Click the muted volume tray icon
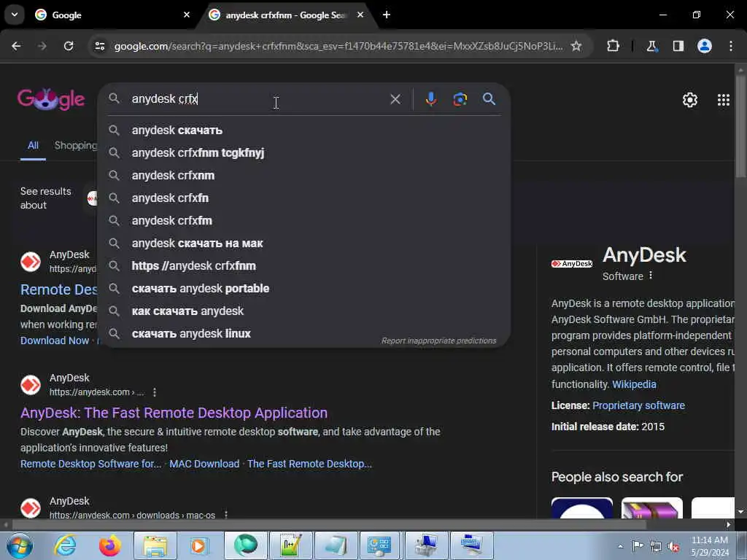The width and height of the screenshot is (747, 560). coord(673,547)
